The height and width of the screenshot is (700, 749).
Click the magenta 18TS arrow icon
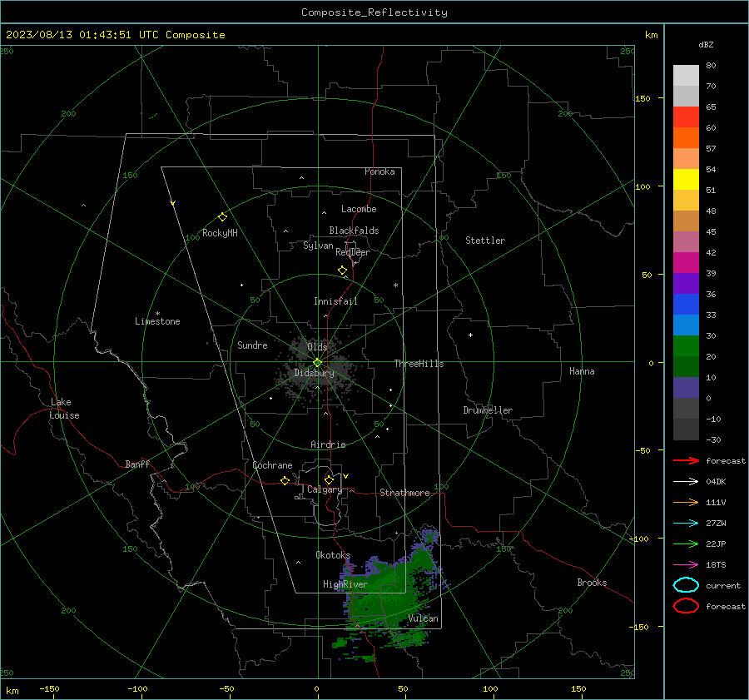click(x=686, y=565)
